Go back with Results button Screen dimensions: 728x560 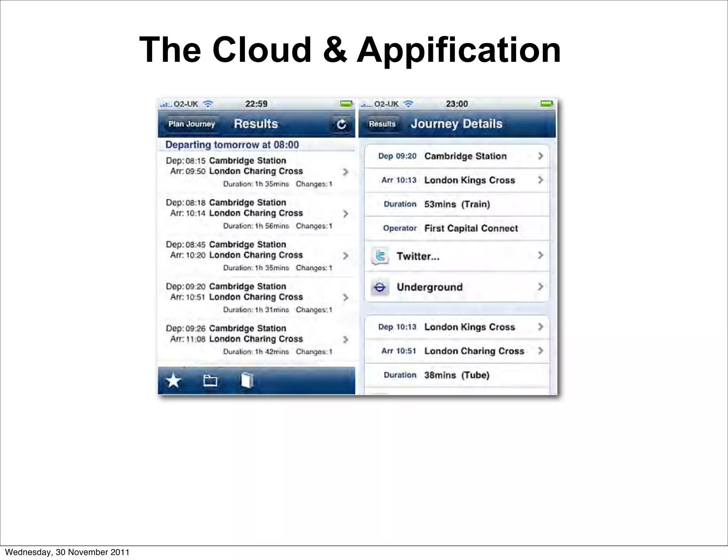pos(382,124)
